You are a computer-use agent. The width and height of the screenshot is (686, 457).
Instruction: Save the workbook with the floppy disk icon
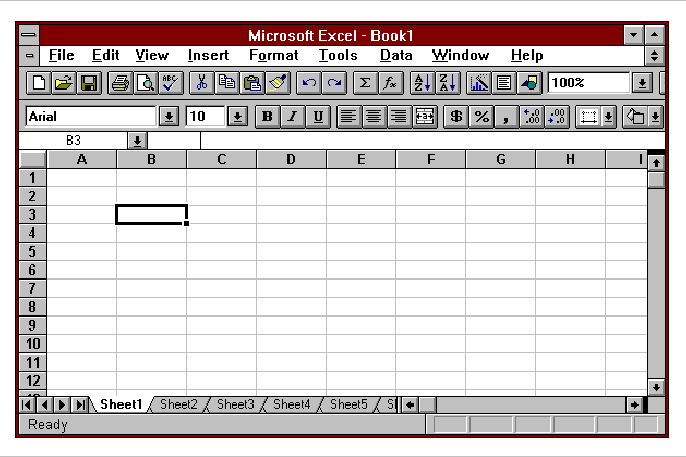pyautogui.click(x=89, y=83)
